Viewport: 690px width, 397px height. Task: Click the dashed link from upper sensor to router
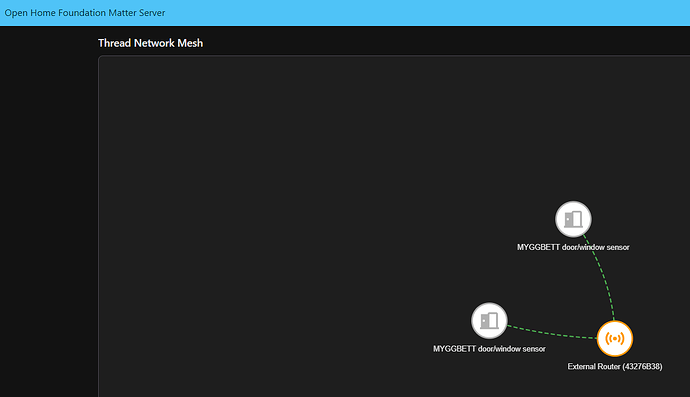604,277
